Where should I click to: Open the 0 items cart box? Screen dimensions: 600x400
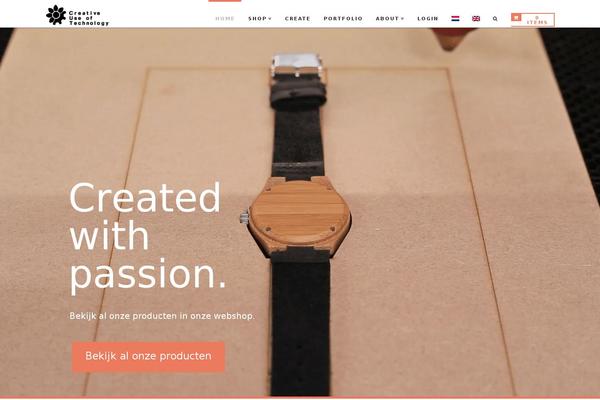point(533,20)
